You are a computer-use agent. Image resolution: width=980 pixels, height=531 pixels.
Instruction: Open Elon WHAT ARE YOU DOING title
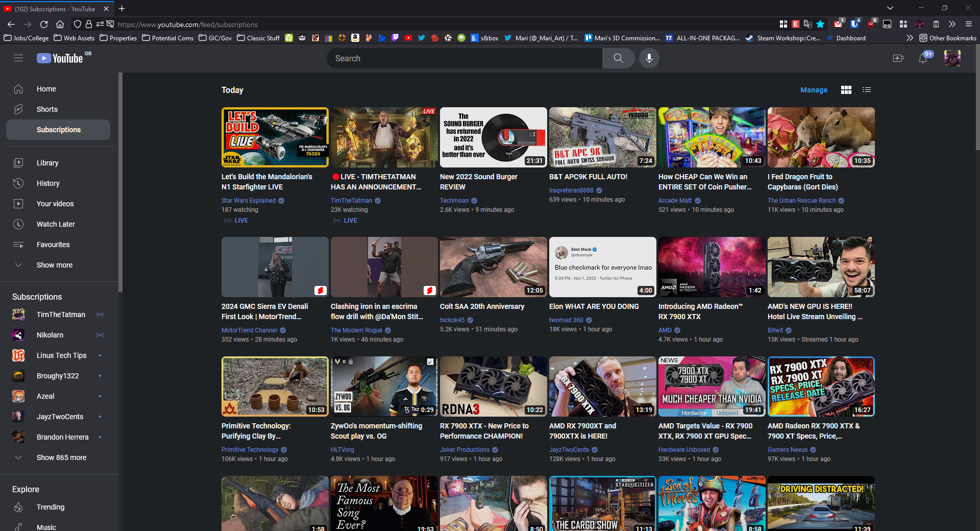tap(594, 306)
